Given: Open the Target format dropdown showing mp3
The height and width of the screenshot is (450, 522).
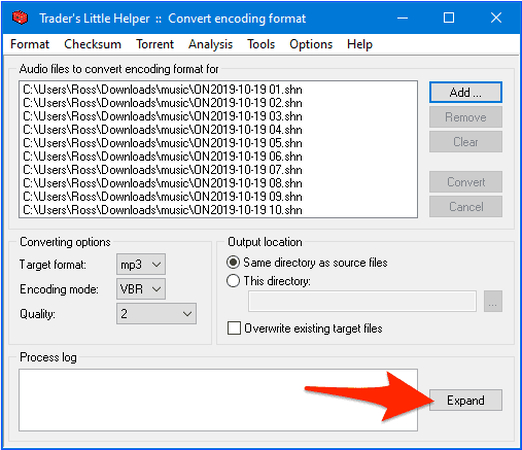Looking at the screenshot, I should 141,265.
